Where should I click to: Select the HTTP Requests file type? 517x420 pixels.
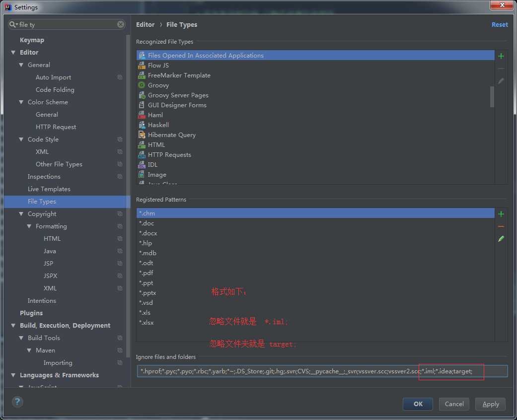[315, 154]
